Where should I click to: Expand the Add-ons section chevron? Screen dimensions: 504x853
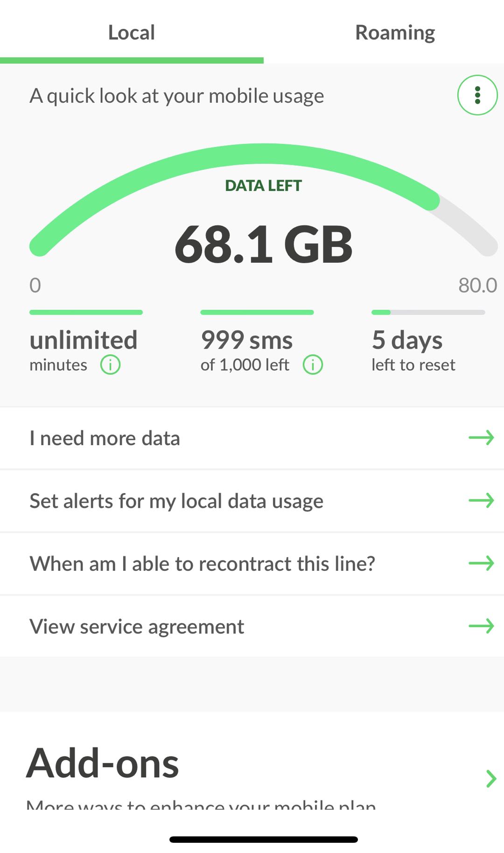tap(490, 778)
